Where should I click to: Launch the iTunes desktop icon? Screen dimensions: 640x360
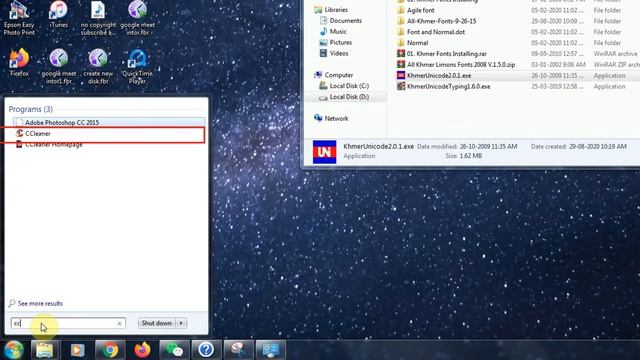tap(58, 15)
